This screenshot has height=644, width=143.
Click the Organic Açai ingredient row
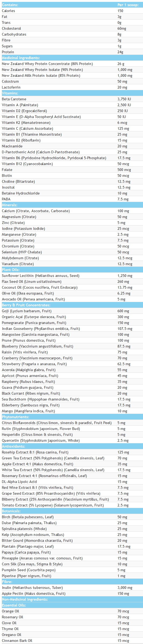click(71, 317)
